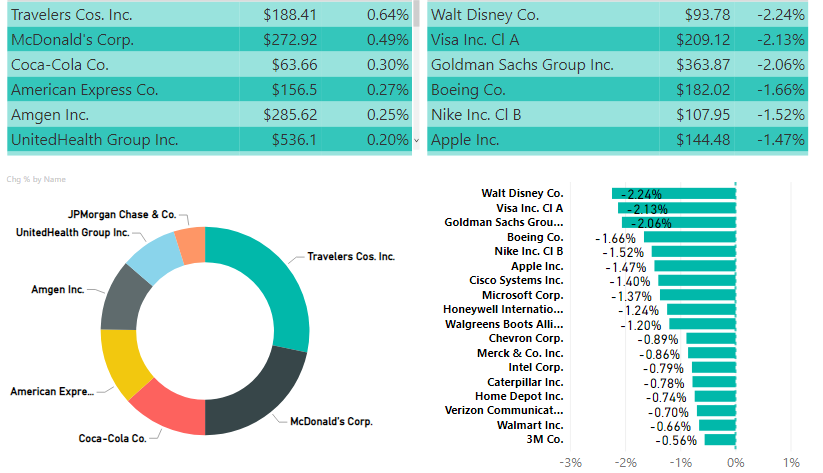Image resolution: width=823 pixels, height=473 pixels.
Task: Select the Honeywell -1.24% bar
Action: (x=701, y=309)
